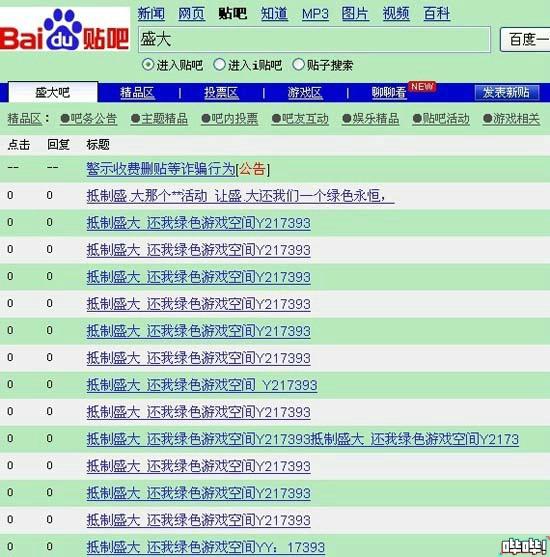Screen dimensions: 550x557
Task: Open the 贴吧活动 category
Action: click(x=441, y=119)
